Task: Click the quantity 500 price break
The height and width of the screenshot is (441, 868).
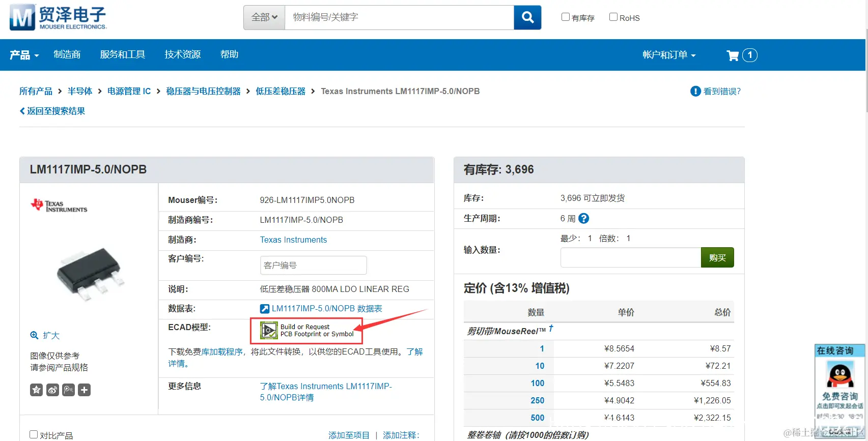Action: pyautogui.click(x=538, y=418)
